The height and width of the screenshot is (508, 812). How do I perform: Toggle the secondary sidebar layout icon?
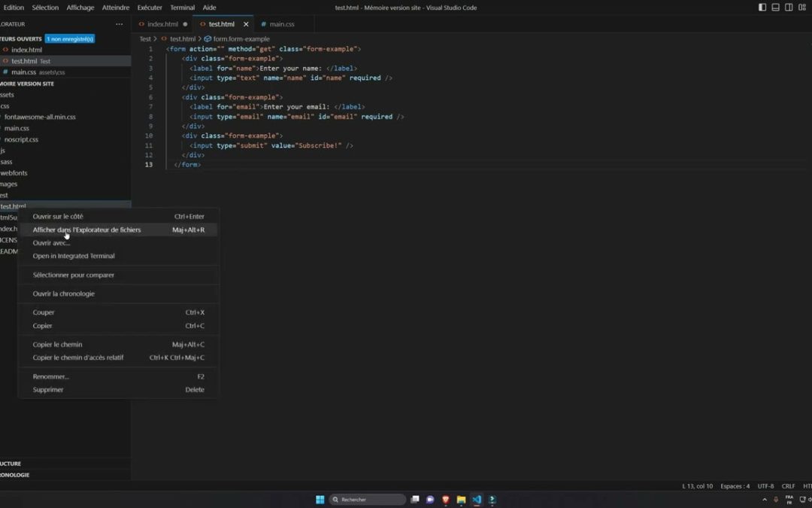tap(788, 8)
